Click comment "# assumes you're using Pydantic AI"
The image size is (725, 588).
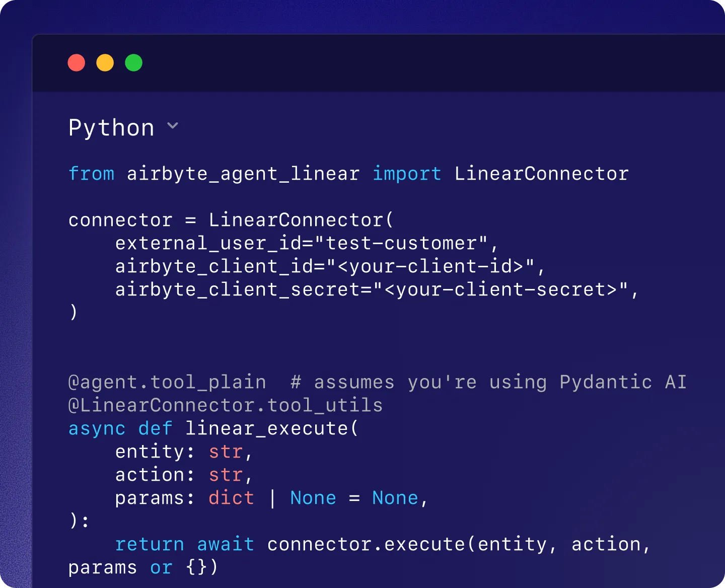click(x=488, y=382)
